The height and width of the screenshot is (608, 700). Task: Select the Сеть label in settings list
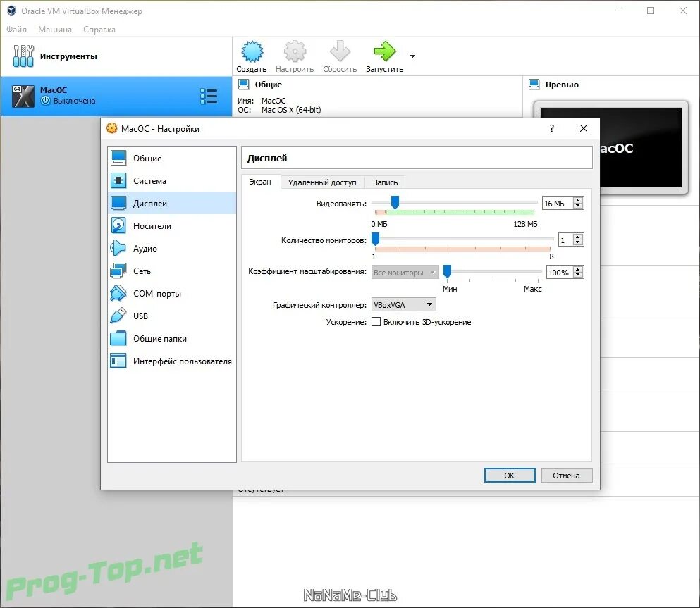point(142,271)
